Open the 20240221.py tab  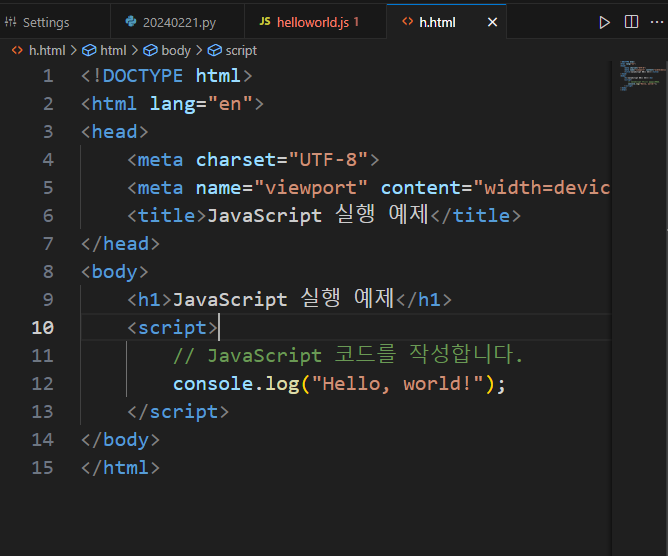(x=177, y=22)
